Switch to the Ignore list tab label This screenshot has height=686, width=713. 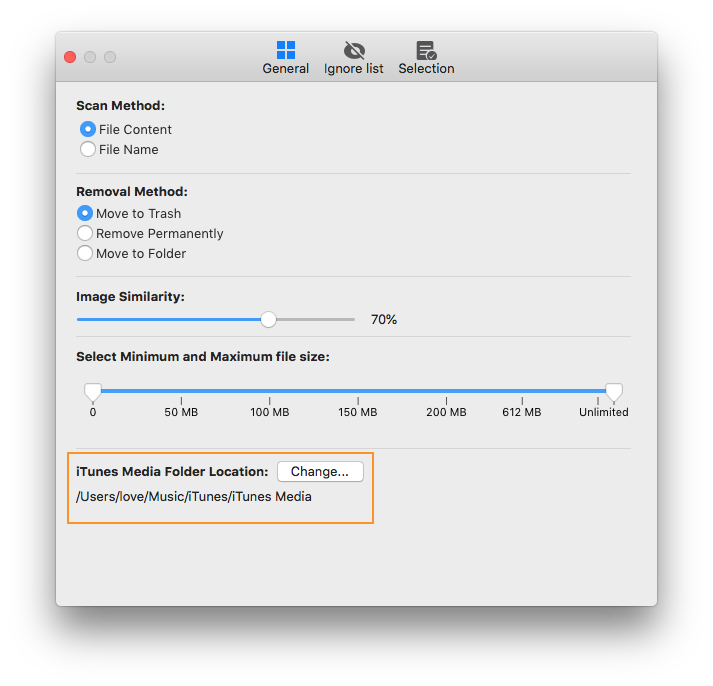353,69
